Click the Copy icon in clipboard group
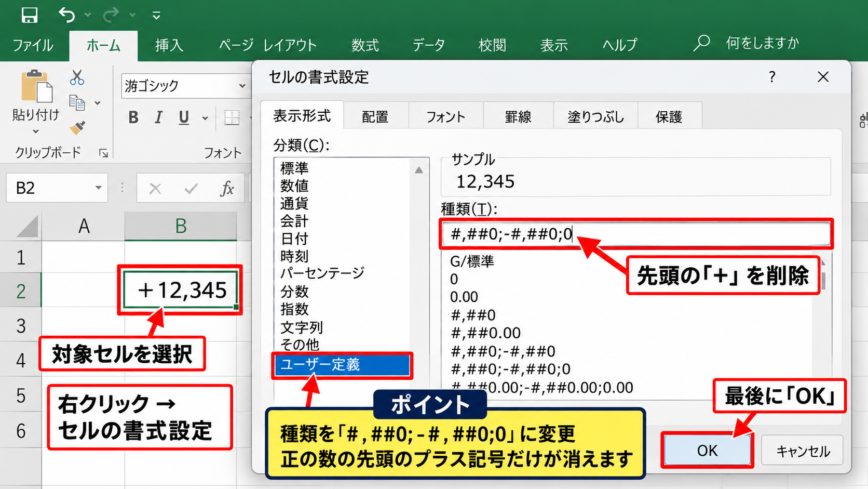The image size is (868, 489). point(77,102)
